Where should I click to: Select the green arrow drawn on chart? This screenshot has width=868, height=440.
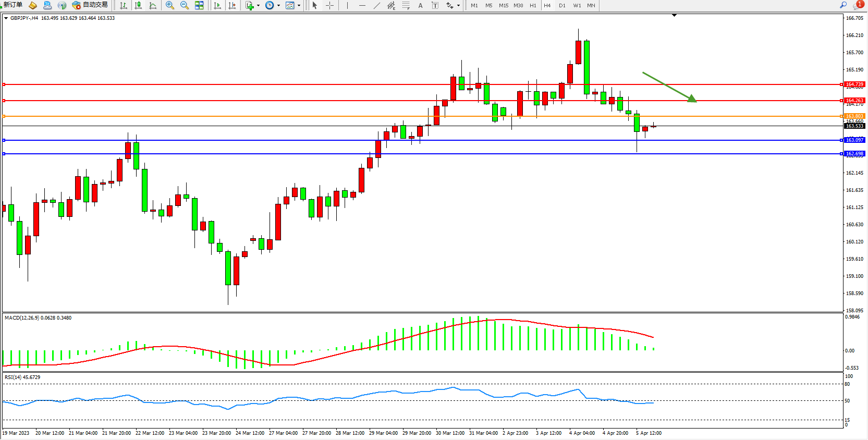coord(669,87)
